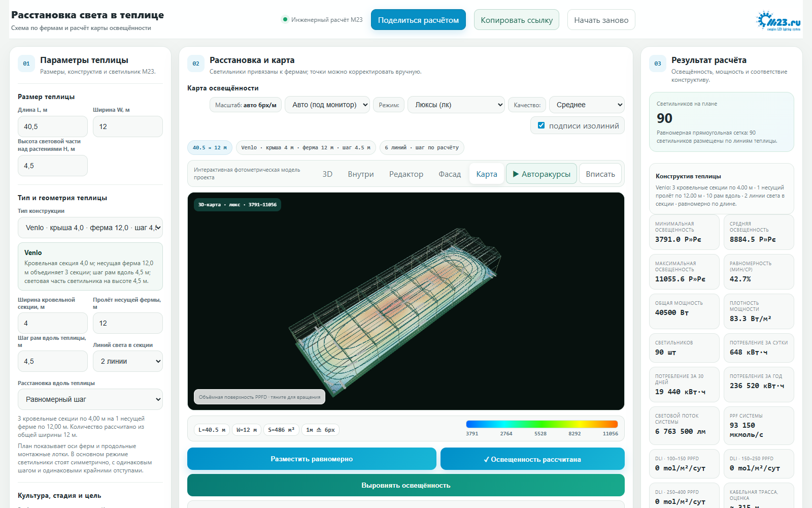Click the Равномерность 42.7% card
Image resolution: width=812 pixels, height=508 pixels.
(759, 272)
